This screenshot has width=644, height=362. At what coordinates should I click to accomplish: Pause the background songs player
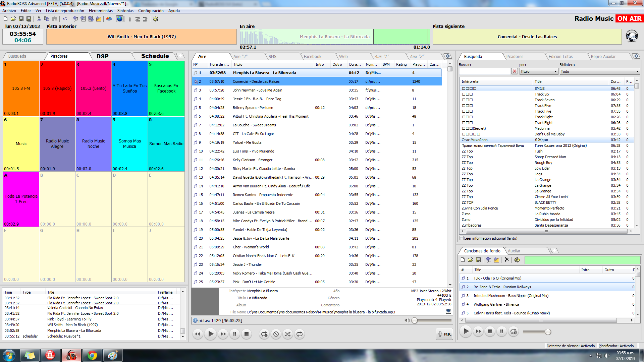[x=502, y=331]
